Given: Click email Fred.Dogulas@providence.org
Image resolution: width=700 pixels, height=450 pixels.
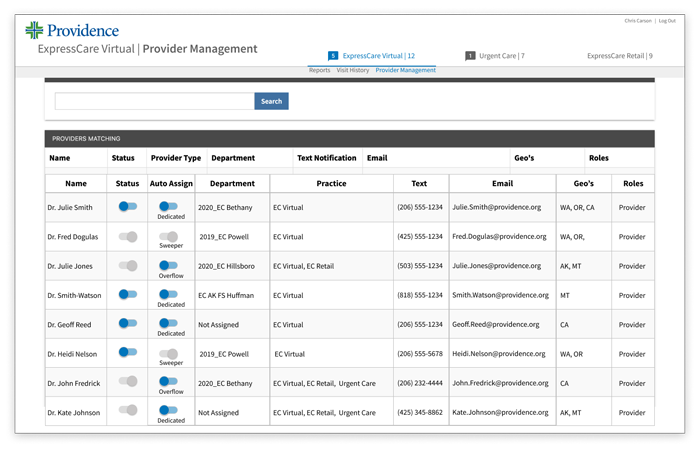Looking at the screenshot, I should point(499,237).
